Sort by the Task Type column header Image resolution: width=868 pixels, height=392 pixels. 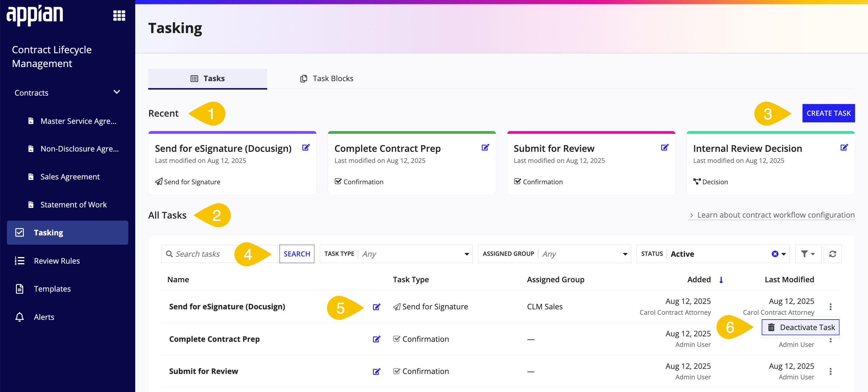pyautogui.click(x=411, y=280)
